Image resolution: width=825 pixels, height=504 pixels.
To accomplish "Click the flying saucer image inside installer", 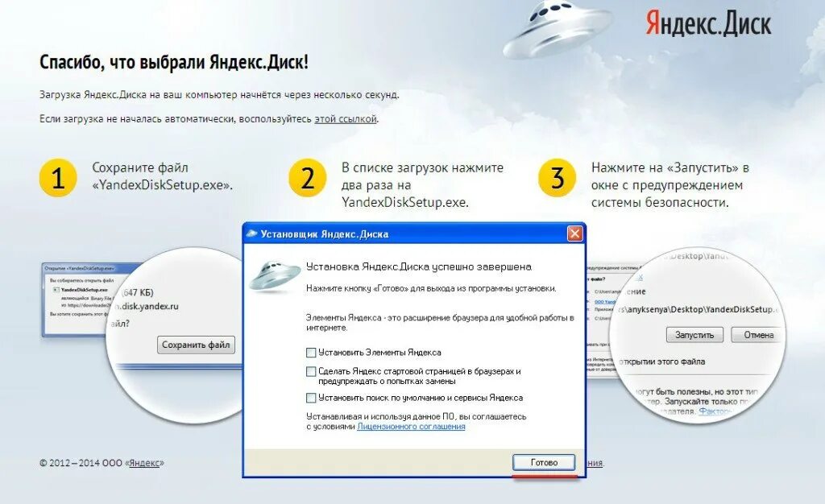I will coord(275,275).
